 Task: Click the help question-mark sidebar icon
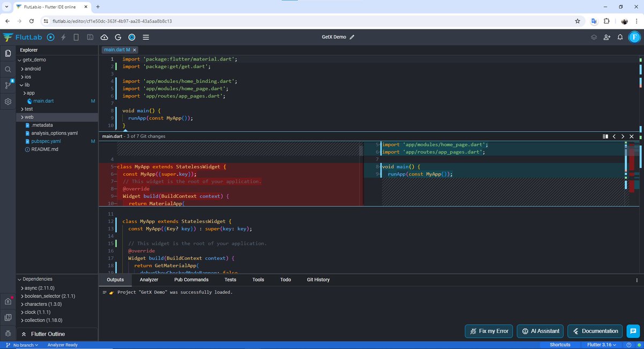[x=8, y=317]
